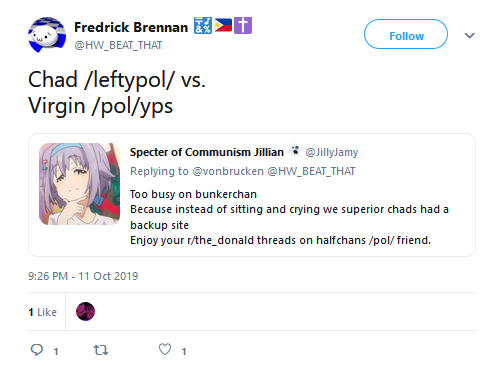The width and height of the screenshot is (499, 375).
Task: Click the Philippine flag emoji
Action: tap(223, 26)
